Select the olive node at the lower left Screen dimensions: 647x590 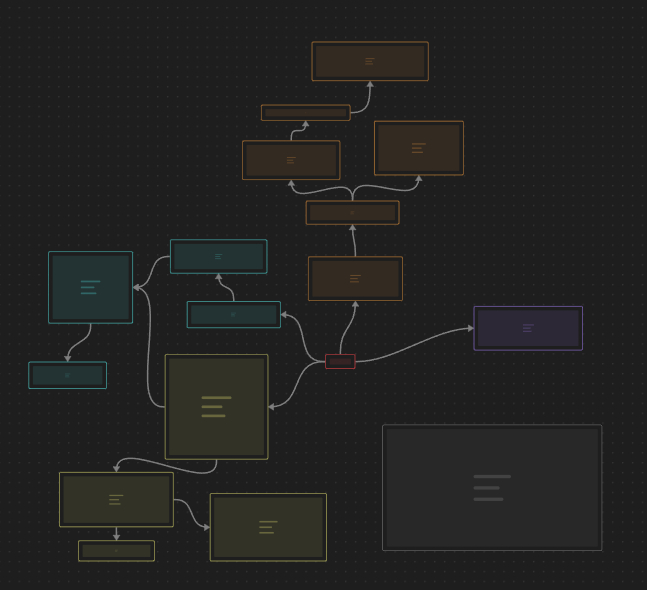tap(116, 499)
